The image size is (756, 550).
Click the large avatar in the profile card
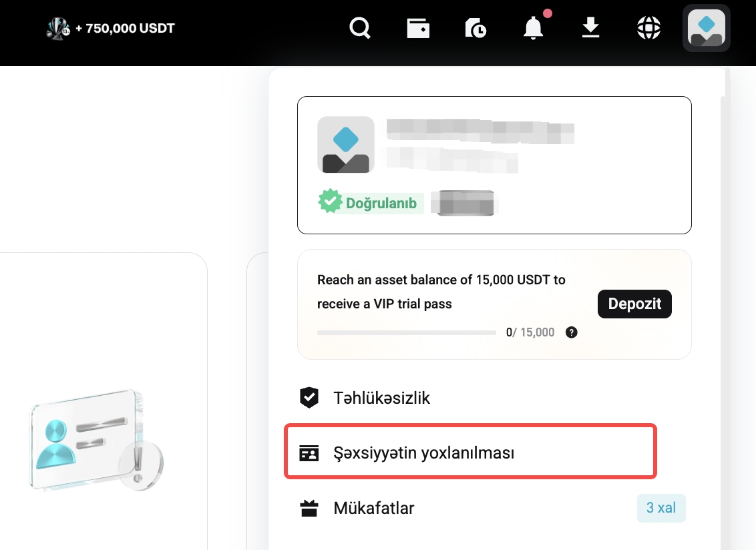[x=345, y=144]
